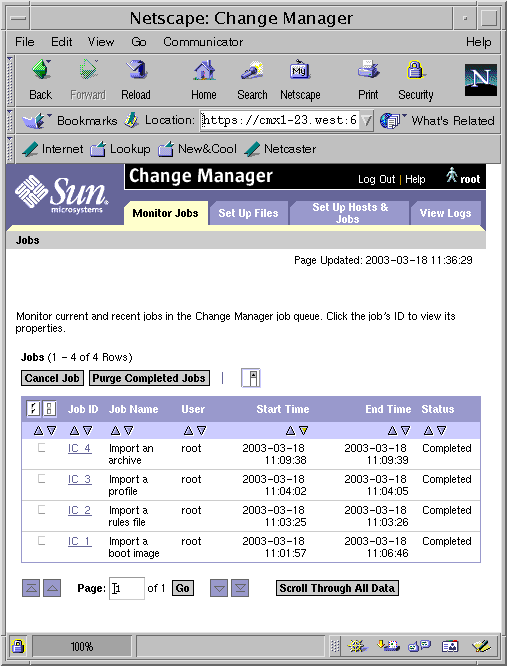Click the Forward navigation icon
The height and width of the screenshot is (666, 507).
click(88, 70)
